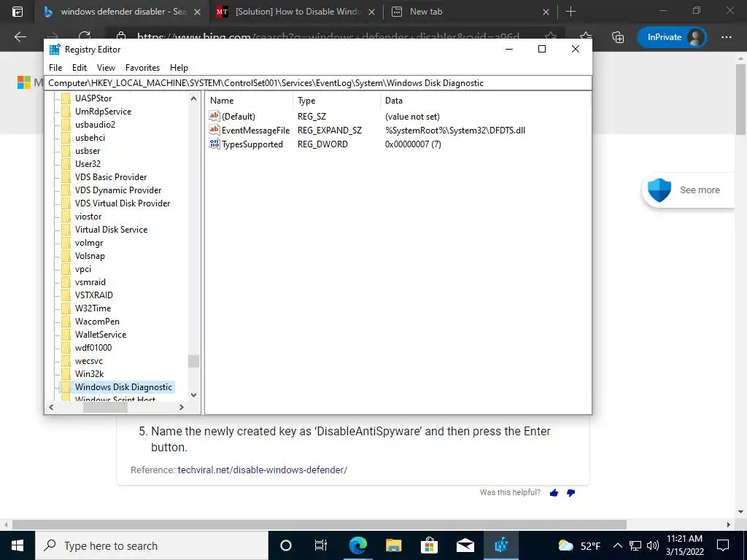
Task: Click the (Default) string value icon
Action: tap(214, 116)
